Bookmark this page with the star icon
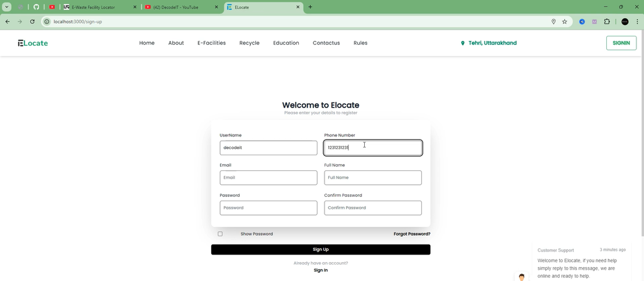The height and width of the screenshot is (281, 644). click(565, 21)
